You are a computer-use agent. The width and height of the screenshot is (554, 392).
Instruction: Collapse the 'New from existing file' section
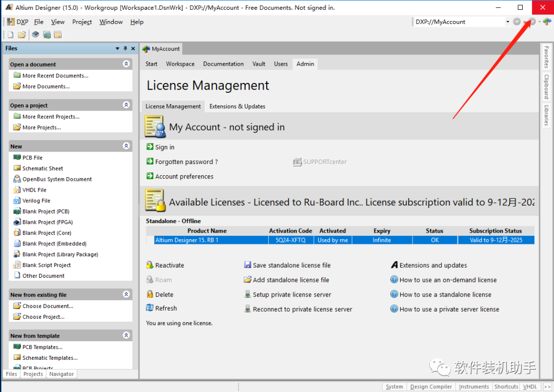(126, 294)
